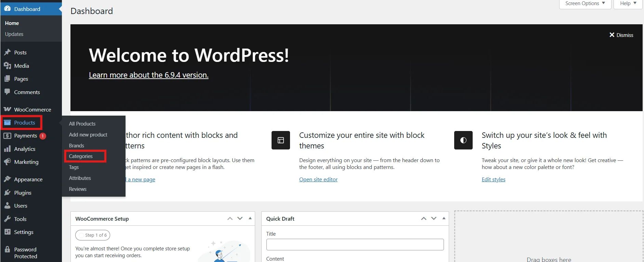Click the block themes layout icon
Viewport: 644px width, 262px height.
[281, 140]
